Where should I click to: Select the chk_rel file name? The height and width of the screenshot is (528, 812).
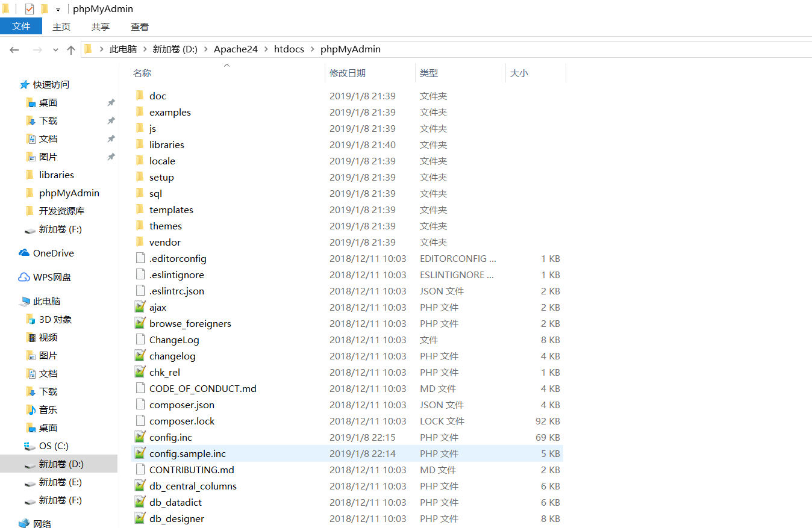(x=164, y=372)
